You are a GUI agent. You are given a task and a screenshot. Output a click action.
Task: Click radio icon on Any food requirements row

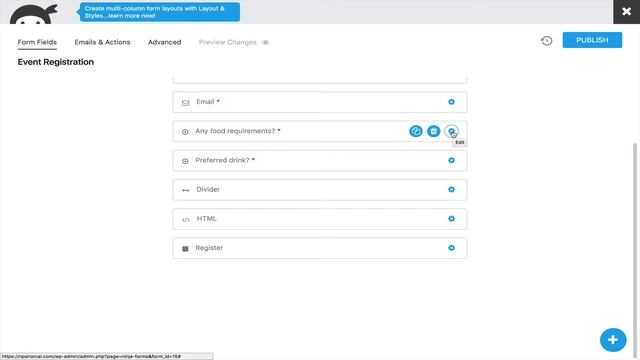pos(185,132)
